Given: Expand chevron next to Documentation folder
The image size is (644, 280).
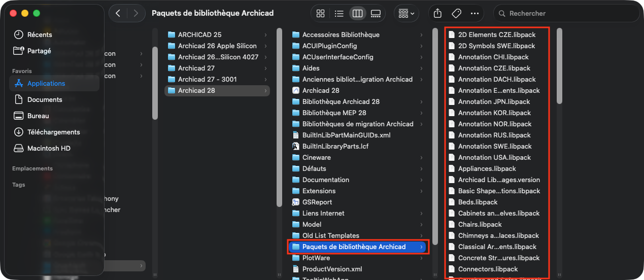Looking at the screenshot, I should point(421,180).
